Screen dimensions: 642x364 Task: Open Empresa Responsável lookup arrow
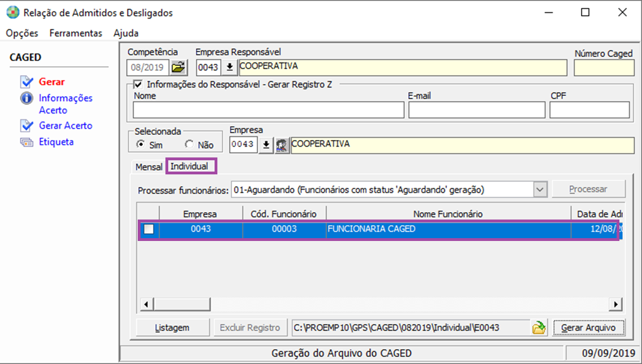pos(229,68)
